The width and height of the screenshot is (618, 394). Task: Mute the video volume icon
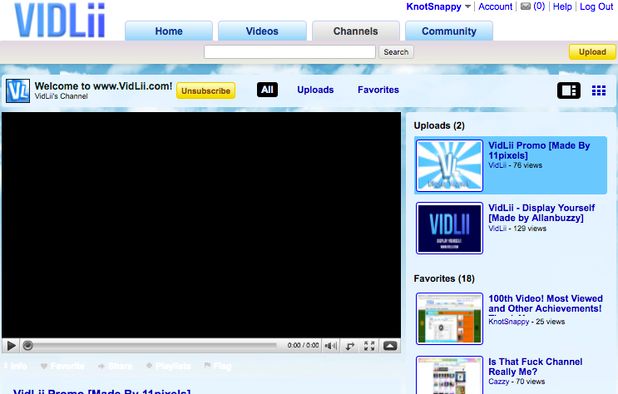tap(330, 346)
